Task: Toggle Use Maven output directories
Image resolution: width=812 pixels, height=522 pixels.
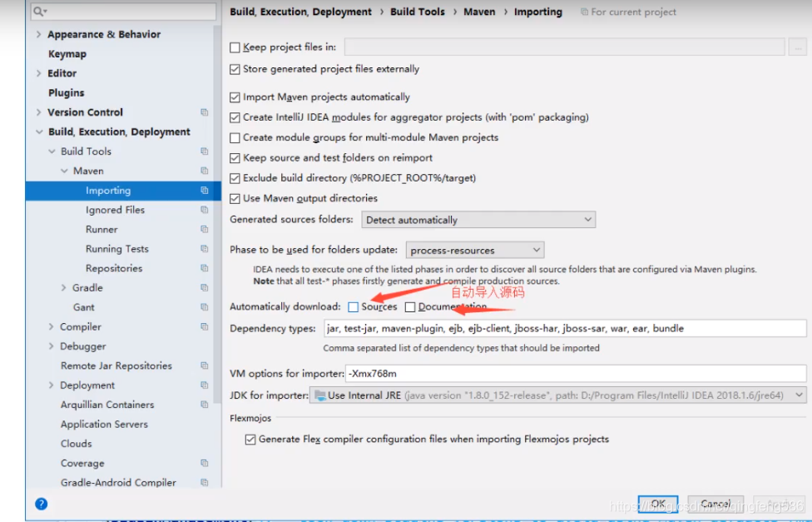Action: pyautogui.click(x=235, y=198)
